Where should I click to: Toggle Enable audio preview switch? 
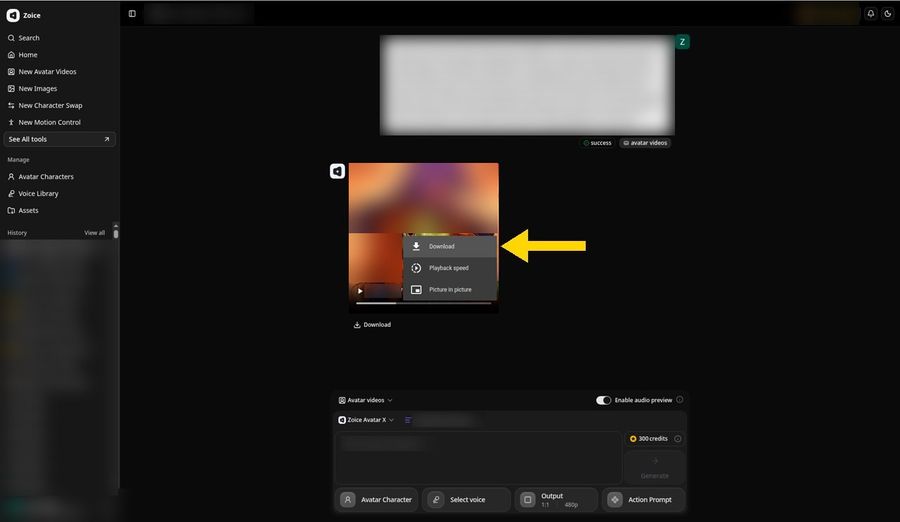(603, 400)
